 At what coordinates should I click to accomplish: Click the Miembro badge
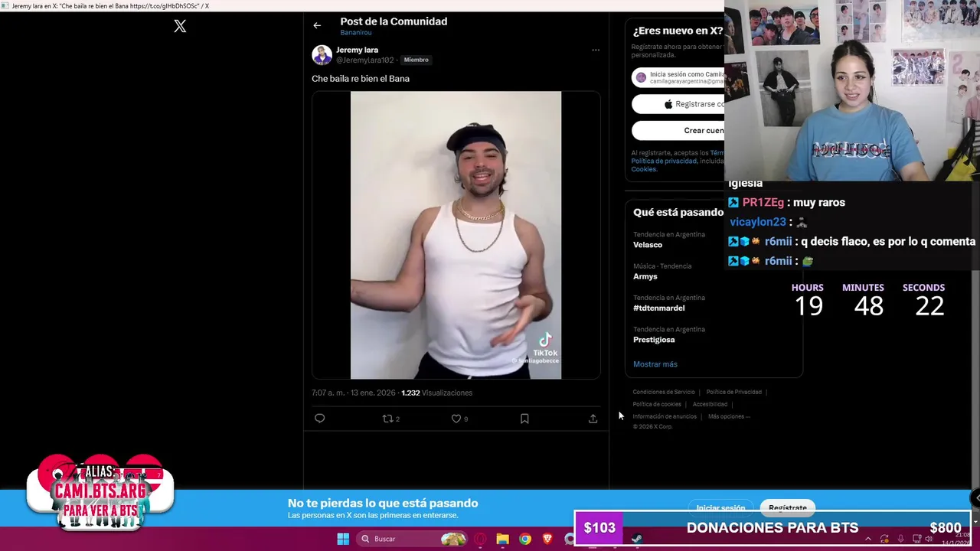point(416,60)
